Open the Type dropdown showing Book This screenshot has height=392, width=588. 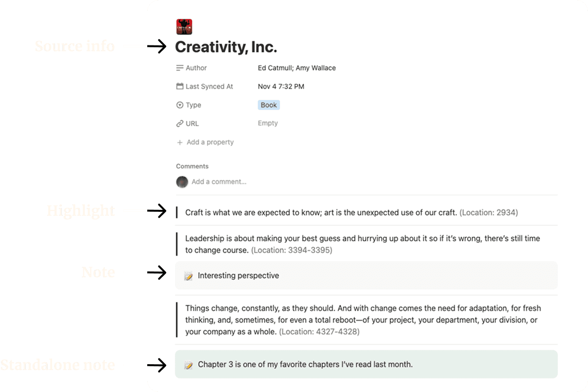(269, 105)
